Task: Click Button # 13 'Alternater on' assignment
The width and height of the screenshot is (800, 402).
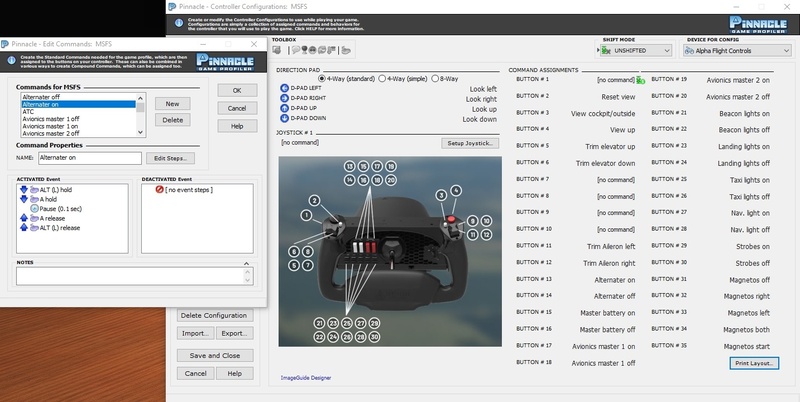Action: click(x=614, y=280)
